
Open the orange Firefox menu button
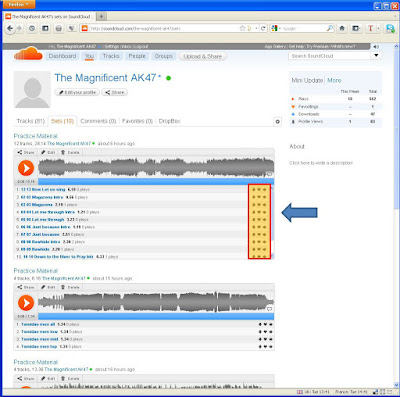pos(18,5)
